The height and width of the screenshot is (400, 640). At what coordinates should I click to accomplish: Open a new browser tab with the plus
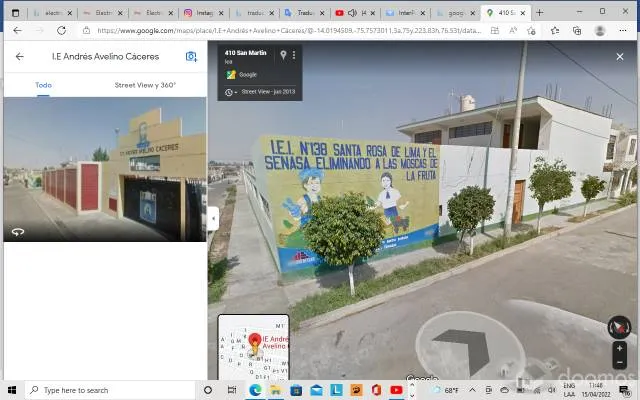[540, 13]
